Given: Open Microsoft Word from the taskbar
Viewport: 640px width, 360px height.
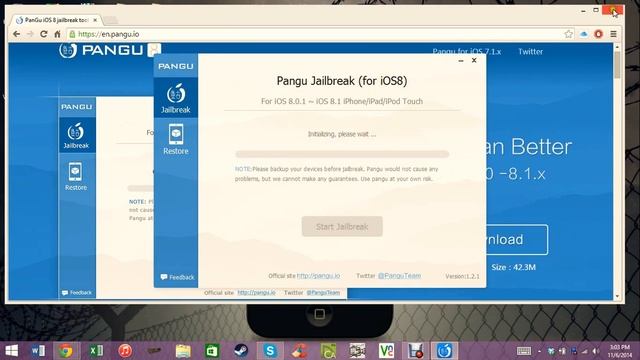Looking at the screenshot, I should click(x=38, y=351).
